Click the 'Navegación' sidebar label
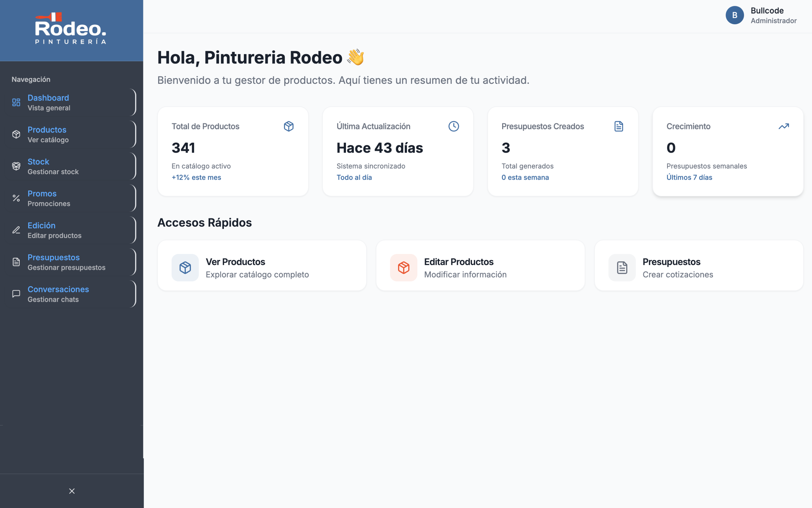 click(31, 79)
